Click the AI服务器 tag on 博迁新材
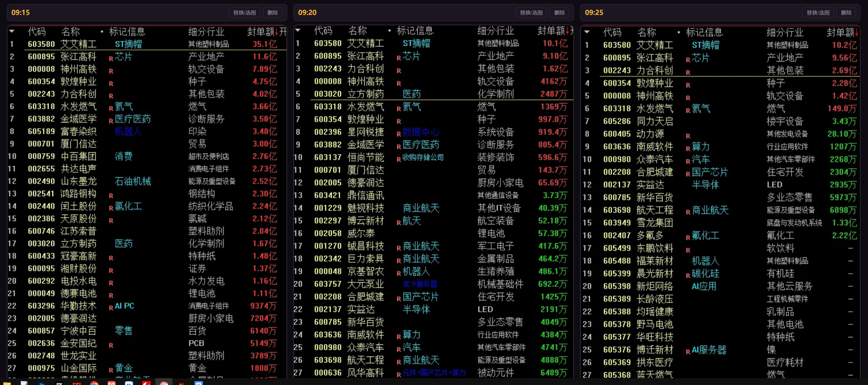The height and width of the screenshot is (385, 868). [709, 350]
